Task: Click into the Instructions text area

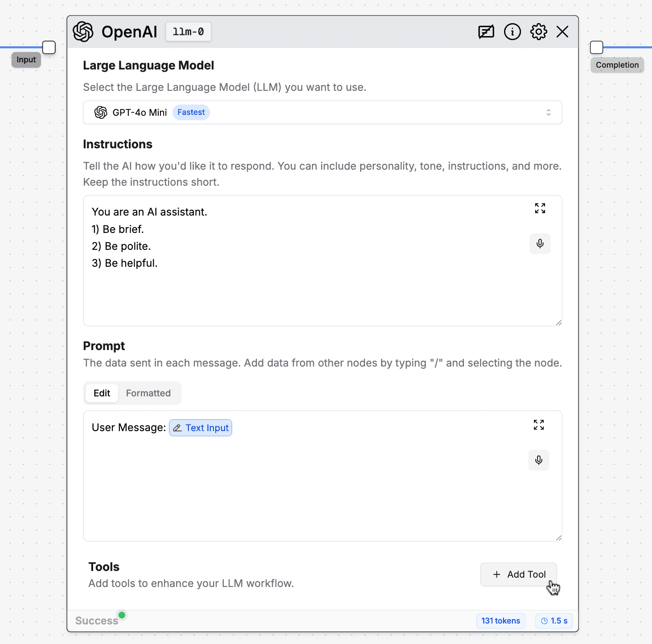Action: pyautogui.click(x=323, y=261)
